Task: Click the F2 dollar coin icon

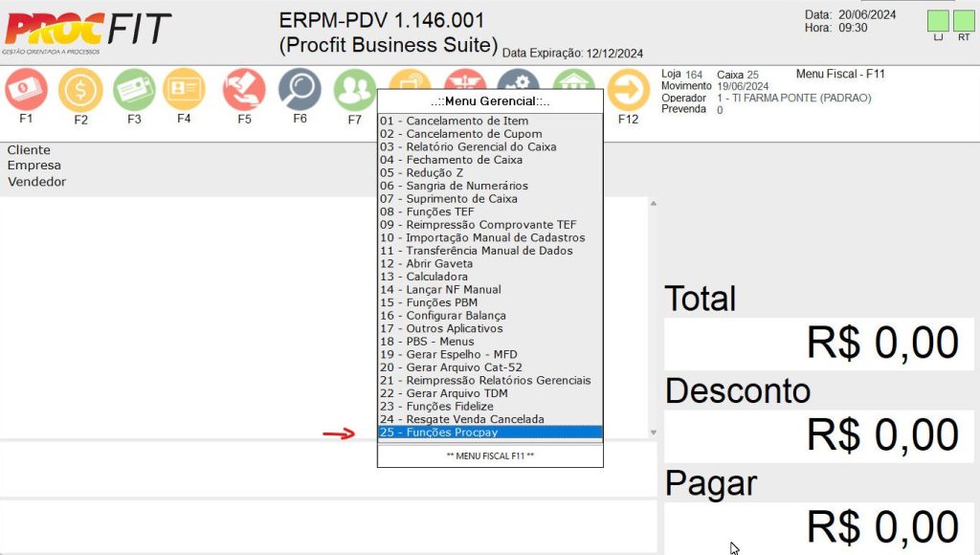Action: click(80, 90)
